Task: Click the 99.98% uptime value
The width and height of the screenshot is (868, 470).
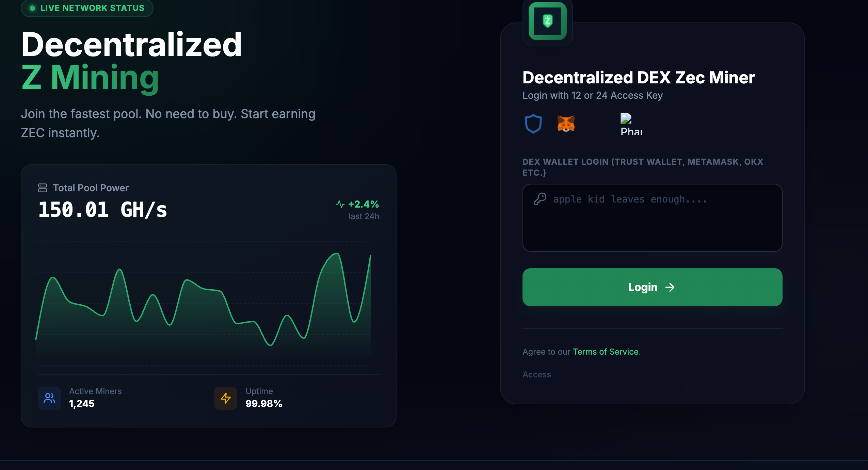Action: tap(264, 404)
